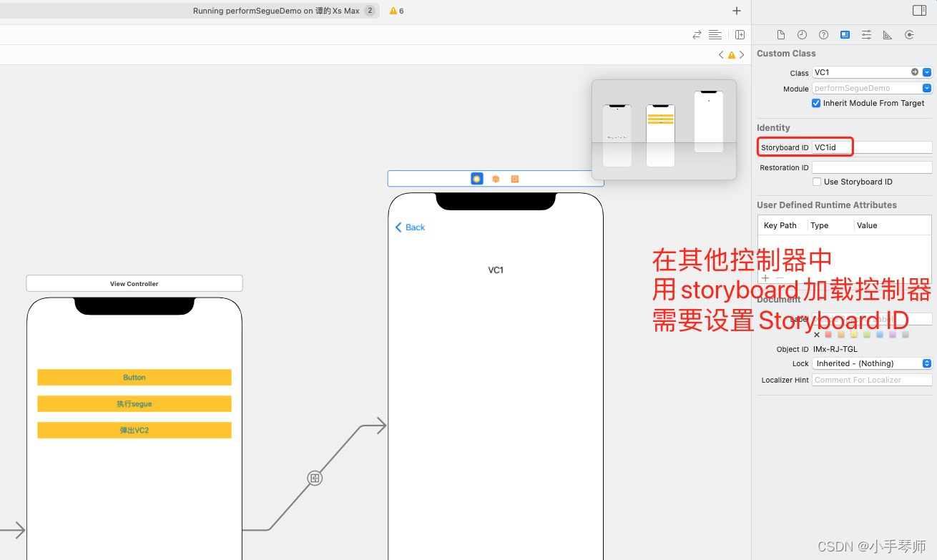
Task: Open the editor options lines menu
Action: [x=715, y=34]
